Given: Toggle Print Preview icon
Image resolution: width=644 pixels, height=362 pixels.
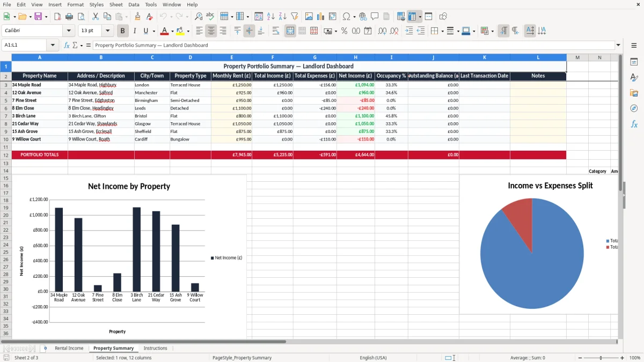Looking at the screenshot, I should pyautogui.click(x=80, y=17).
